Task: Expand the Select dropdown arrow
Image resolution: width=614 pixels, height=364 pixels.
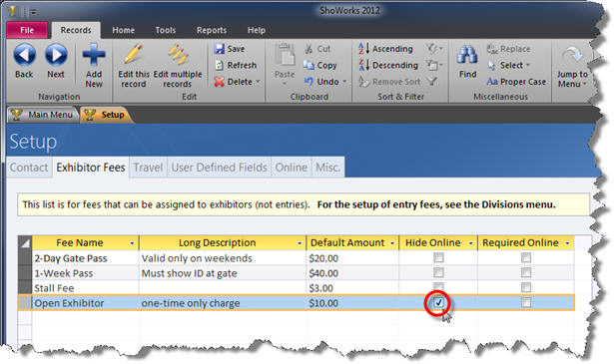Action: 527,65
